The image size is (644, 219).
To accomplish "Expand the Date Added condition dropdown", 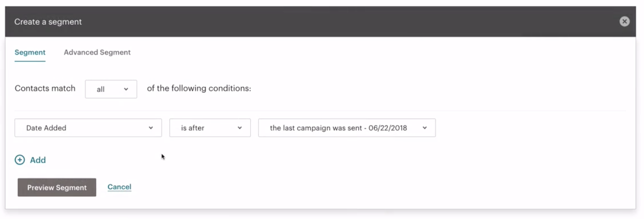I will [88, 128].
